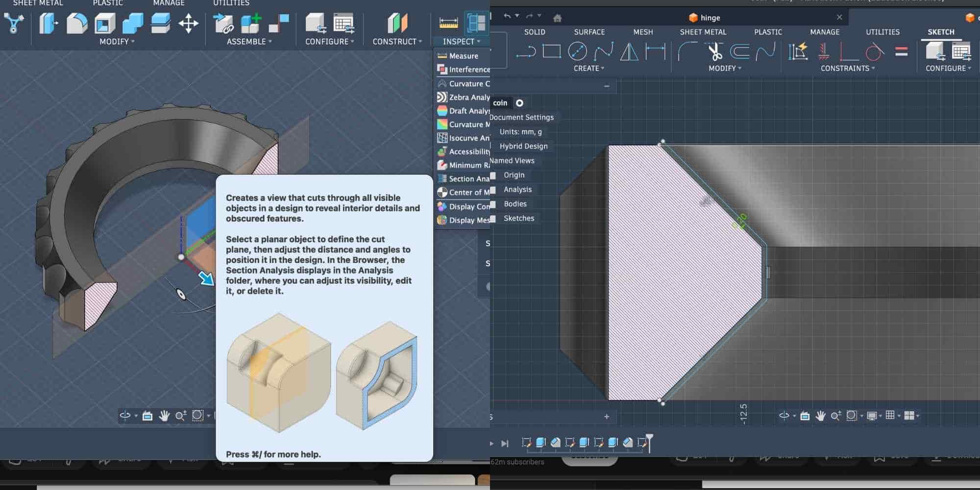Open the hinge document tab
The width and height of the screenshot is (980, 490).
(x=705, y=18)
